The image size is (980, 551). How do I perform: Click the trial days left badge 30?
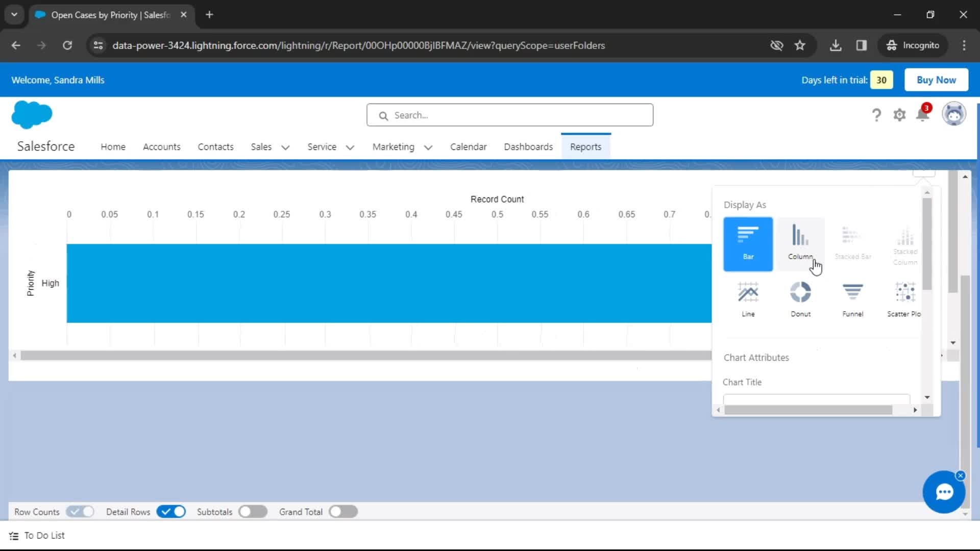881,80
